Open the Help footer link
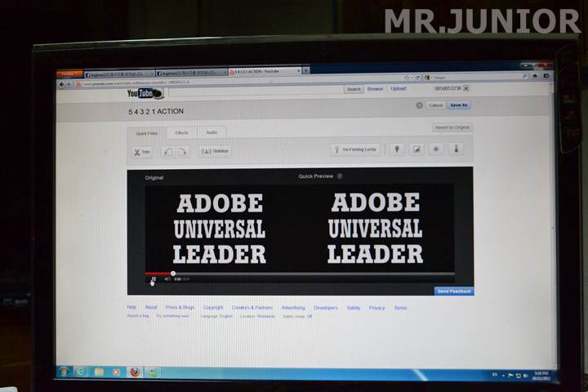The image size is (588, 392). (x=131, y=307)
